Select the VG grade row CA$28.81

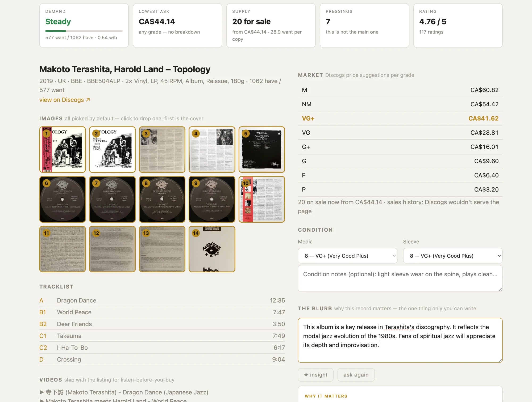[x=400, y=133]
